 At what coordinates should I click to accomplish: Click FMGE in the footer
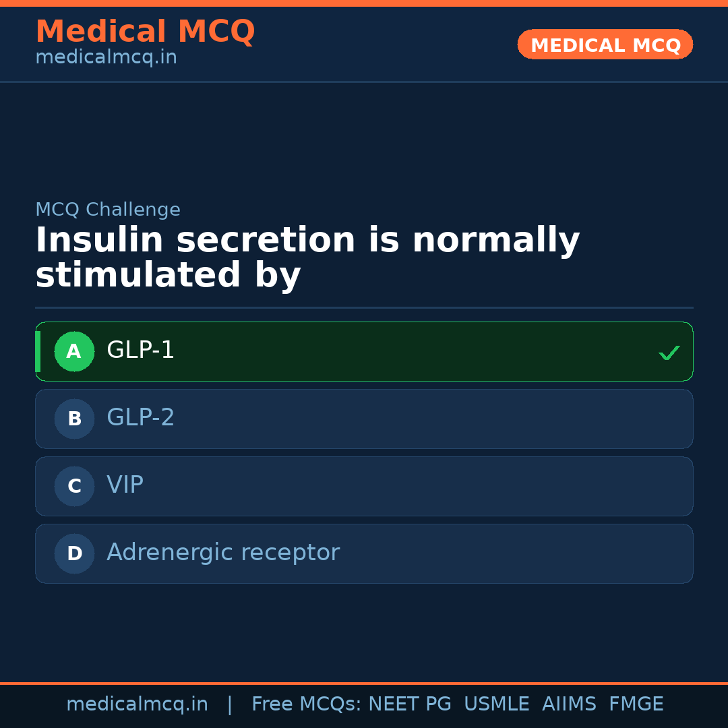[x=636, y=704]
